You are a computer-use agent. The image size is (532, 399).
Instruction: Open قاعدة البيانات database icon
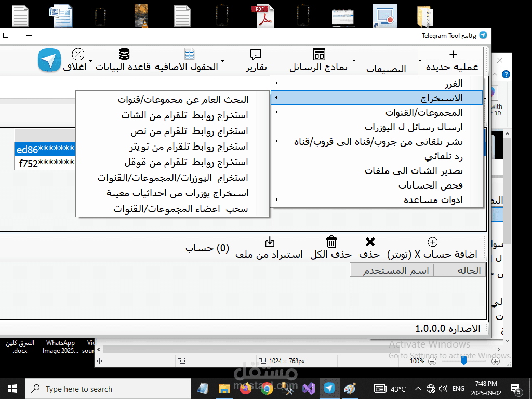(x=124, y=54)
